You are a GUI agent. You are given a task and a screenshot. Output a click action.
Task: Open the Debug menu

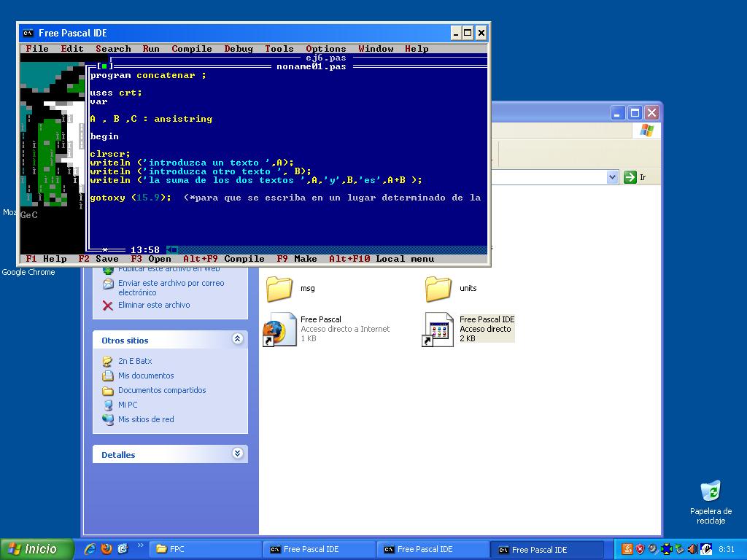(x=239, y=49)
